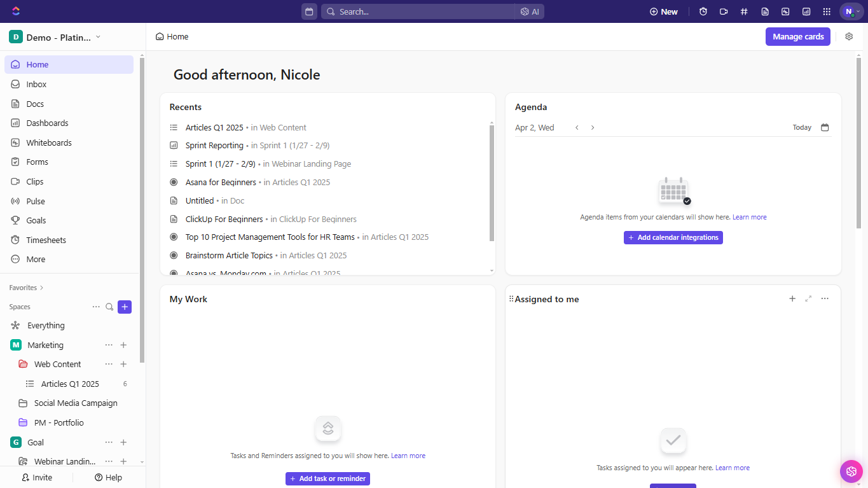The height and width of the screenshot is (488, 868).
Task: Open Brainstorm Article Topics in Recents
Action: [229, 255]
